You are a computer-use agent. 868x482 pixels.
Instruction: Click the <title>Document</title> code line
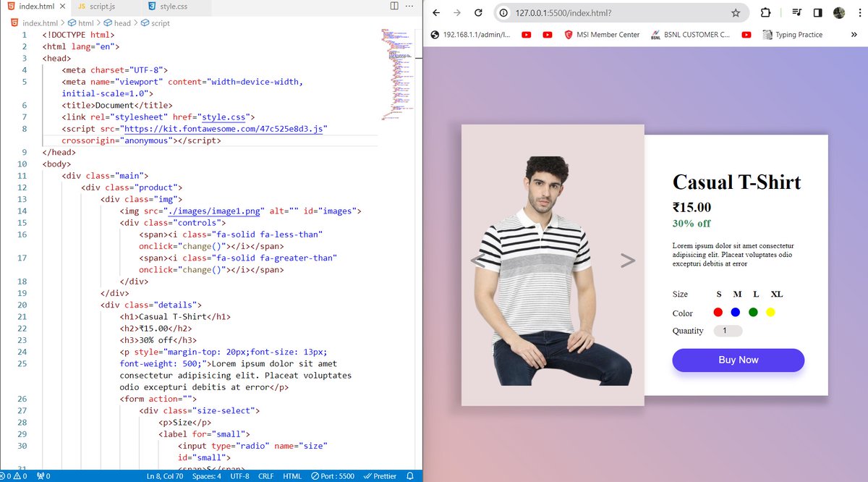[x=117, y=105]
